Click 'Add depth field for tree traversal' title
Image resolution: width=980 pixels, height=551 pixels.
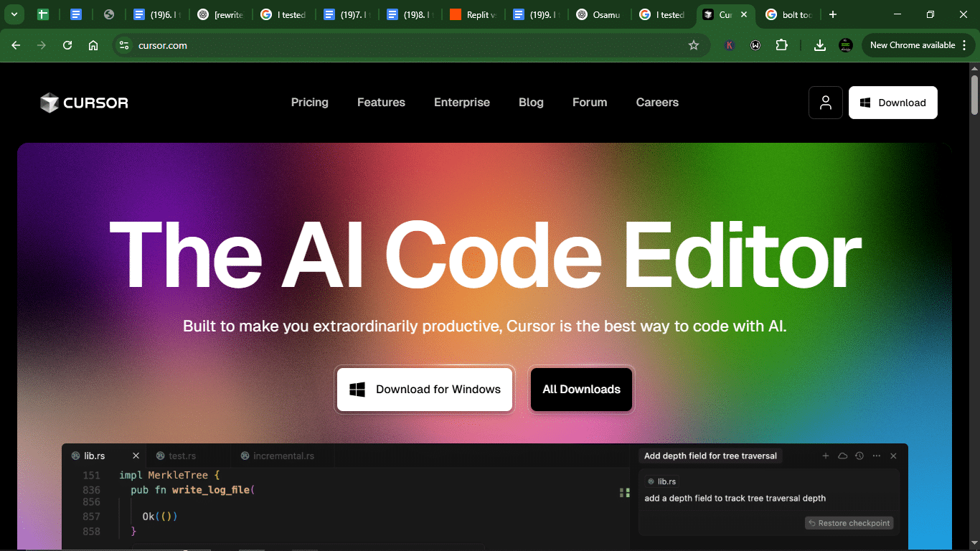(710, 456)
